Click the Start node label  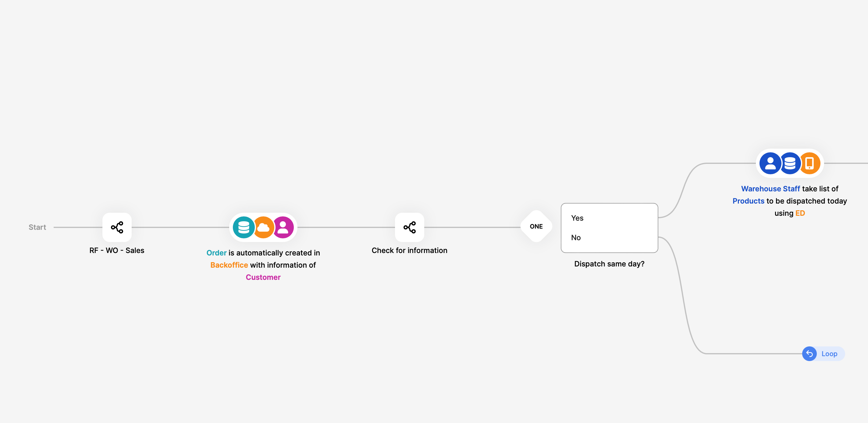(37, 226)
